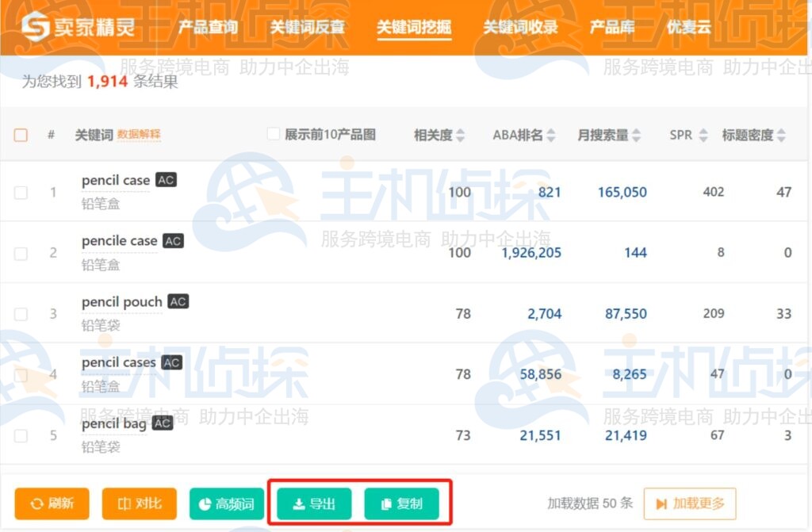This screenshot has width=812, height=532.
Task: Toggle the select-all checkbox in table header
Action: [21, 135]
